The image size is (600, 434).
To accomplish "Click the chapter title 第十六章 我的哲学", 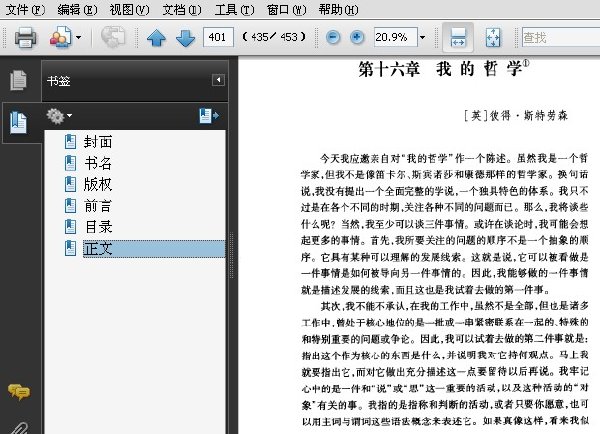I will click(x=444, y=69).
